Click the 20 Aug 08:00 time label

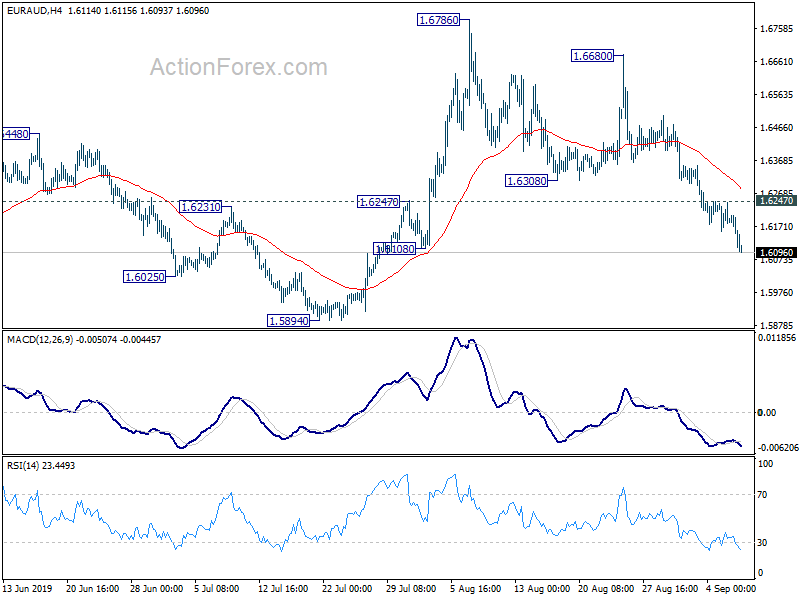[606, 588]
